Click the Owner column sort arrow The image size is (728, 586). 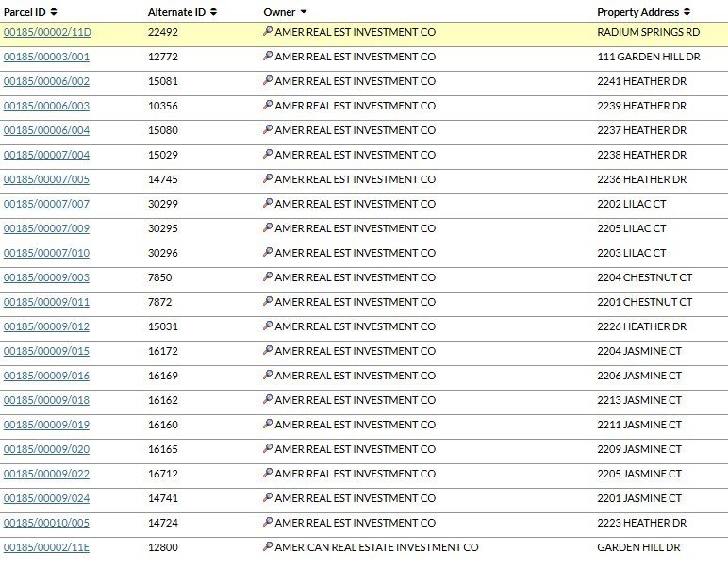click(x=304, y=12)
